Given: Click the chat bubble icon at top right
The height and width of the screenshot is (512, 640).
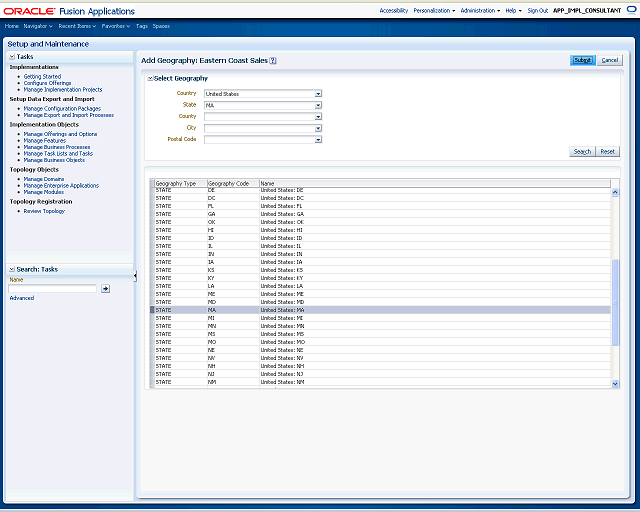Looking at the screenshot, I should 631,11.
